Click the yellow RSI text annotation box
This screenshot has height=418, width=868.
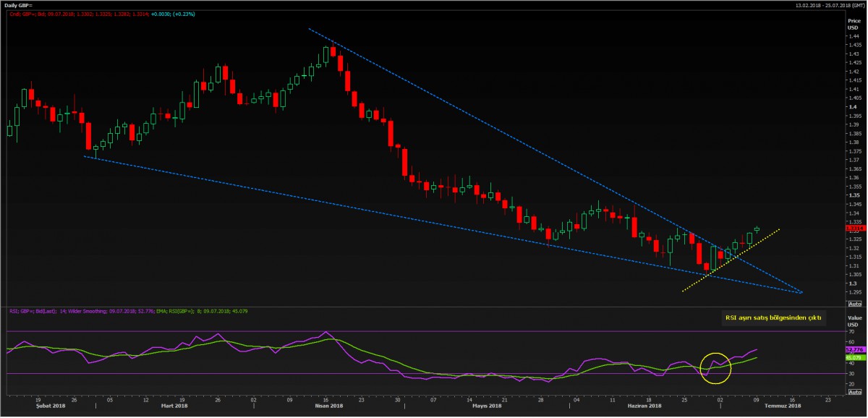(x=774, y=317)
